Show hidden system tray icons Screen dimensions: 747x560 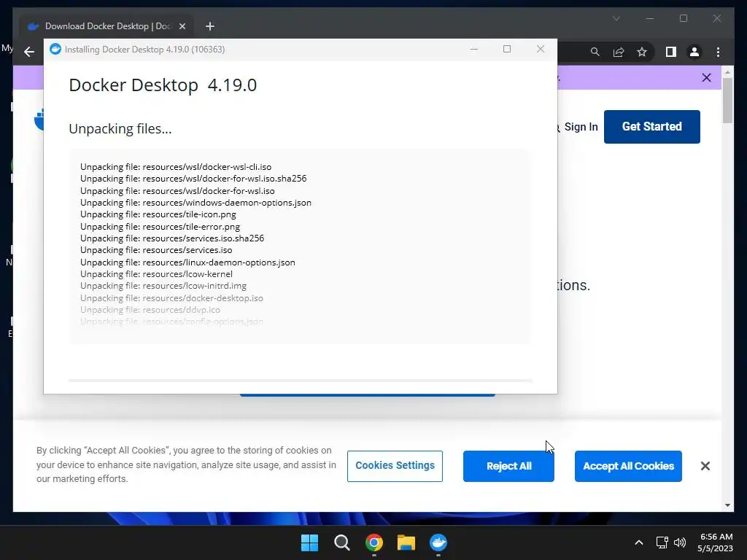(639, 542)
